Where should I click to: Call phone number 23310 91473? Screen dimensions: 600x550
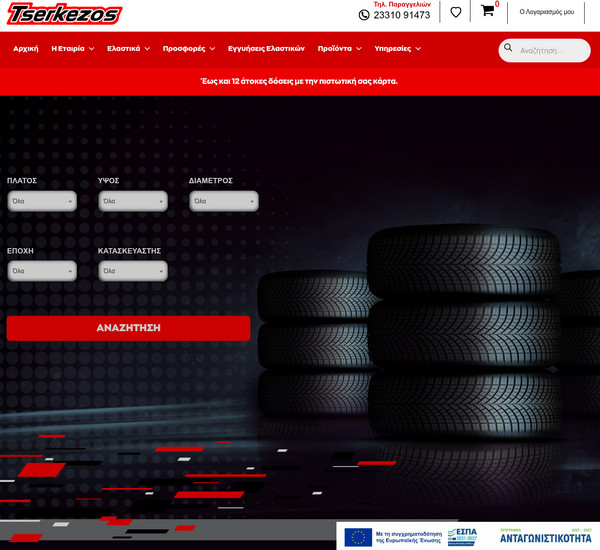[402, 15]
